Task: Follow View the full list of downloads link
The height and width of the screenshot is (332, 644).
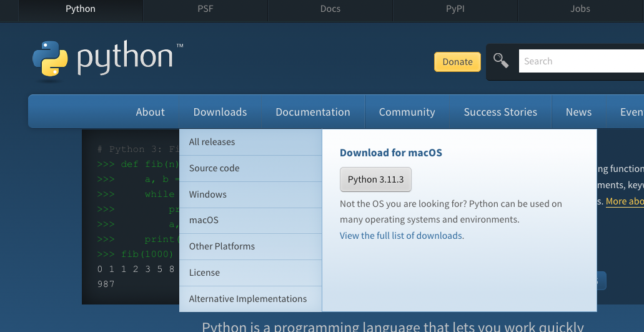Action: click(401, 236)
